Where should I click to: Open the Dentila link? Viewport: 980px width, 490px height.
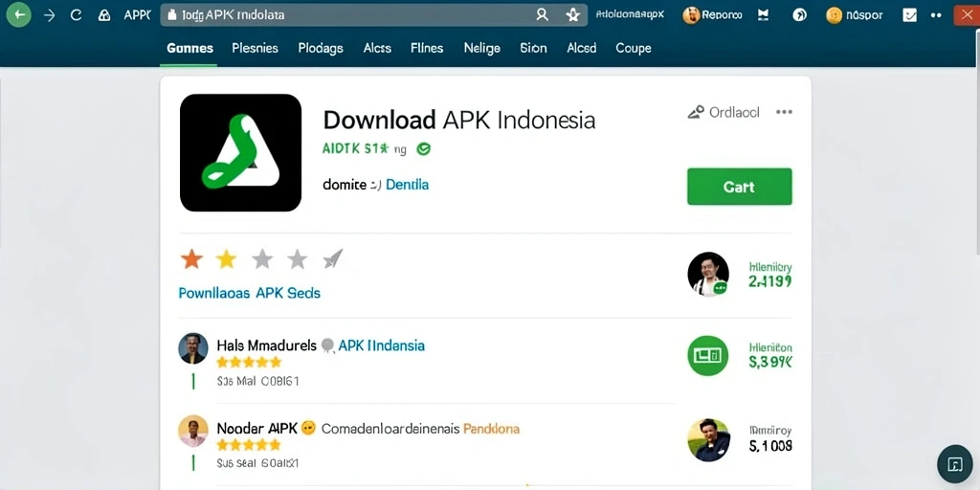click(x=407, y=185)
